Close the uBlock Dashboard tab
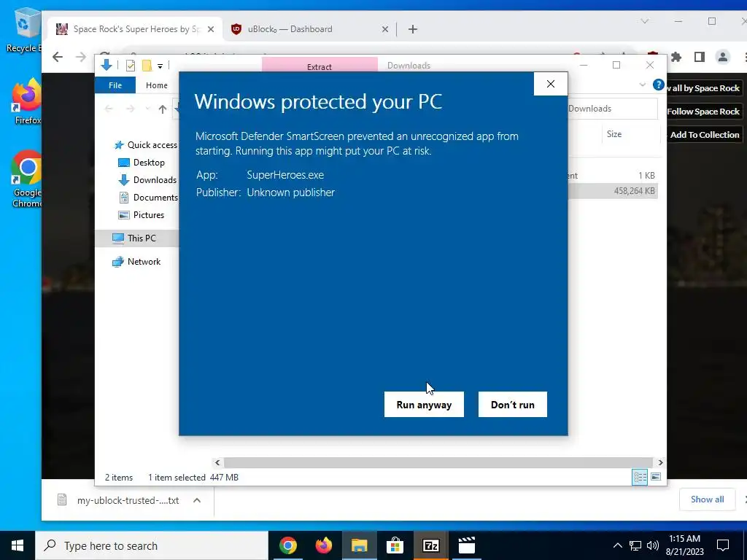The image size is (747, 560). pos(385,29)
